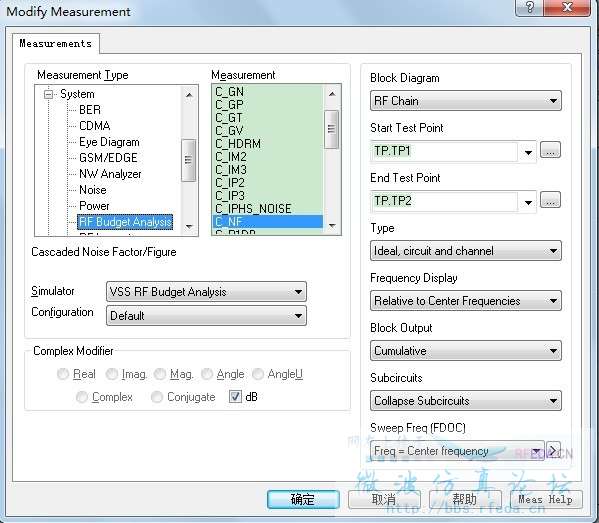The height and width of the screenshot is (523, 599).
Task: Select Noise in Measurement Type tree
Action: pyautogui.click(x=93, y=190)
